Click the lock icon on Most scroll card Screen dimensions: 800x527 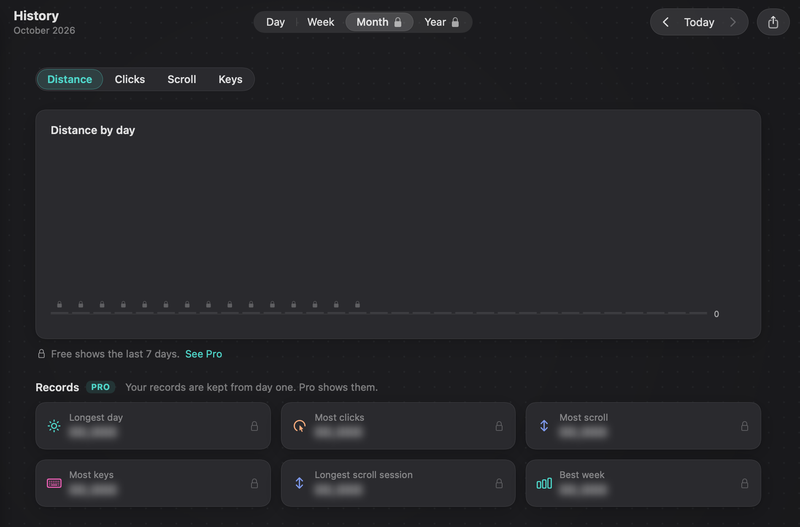coord(744,425)
